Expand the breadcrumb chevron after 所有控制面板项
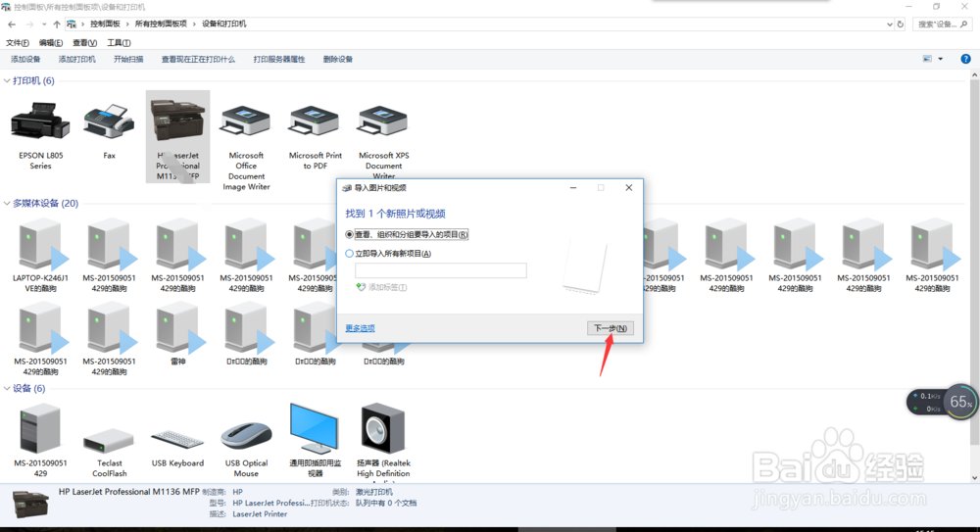 (194, 24)
